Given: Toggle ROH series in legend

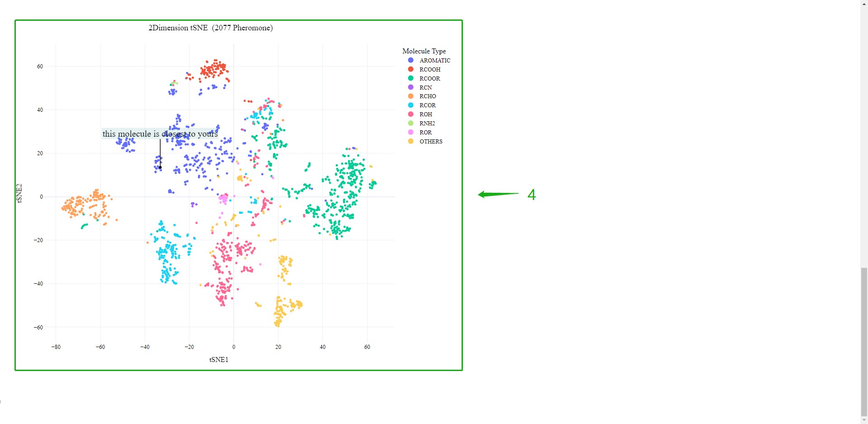Looking at the screenshot, I should click(420, 114).
